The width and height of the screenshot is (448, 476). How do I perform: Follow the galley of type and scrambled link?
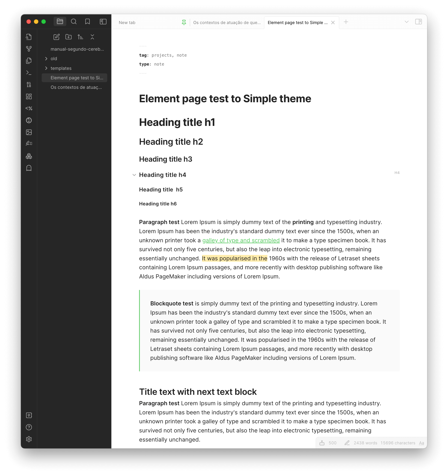(241, 240)
